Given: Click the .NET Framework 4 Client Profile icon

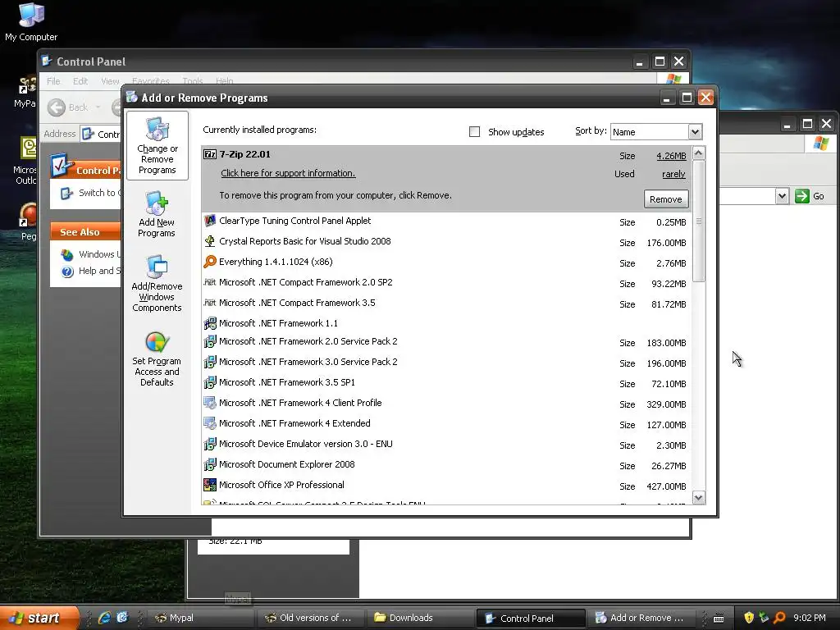Looking at the screenshot, I should 210,403.
